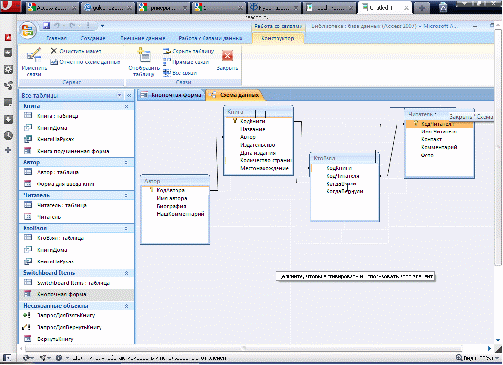This screenshot has width=503, height=365.
Task: Select the second query under Книга group
Action: pyautogui.click(x=77, y=139)
